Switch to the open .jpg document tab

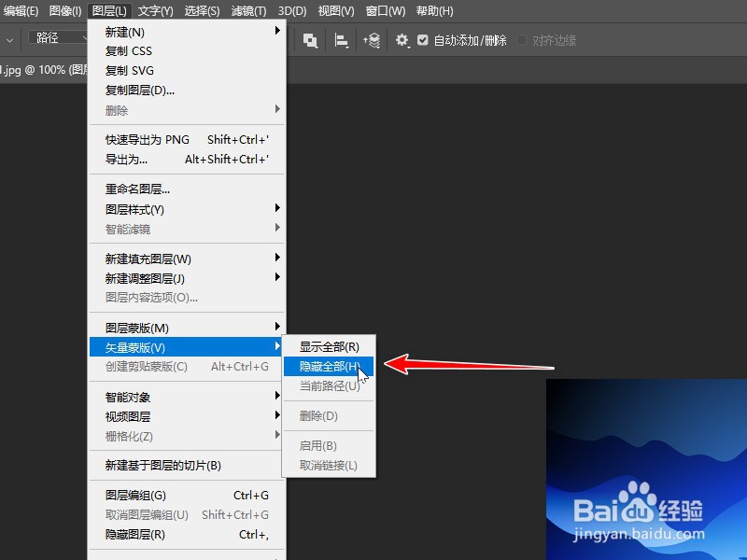pos(37,69)
